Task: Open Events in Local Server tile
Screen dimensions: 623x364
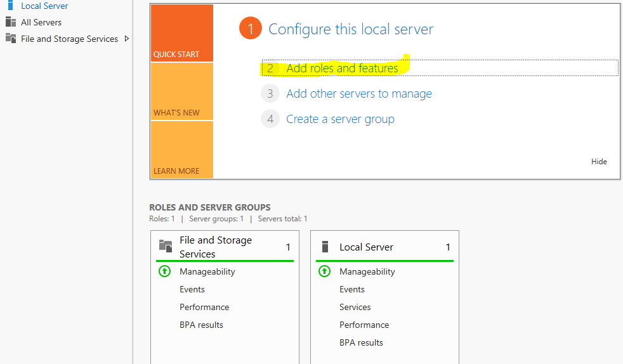Action: tap(351, 289)
